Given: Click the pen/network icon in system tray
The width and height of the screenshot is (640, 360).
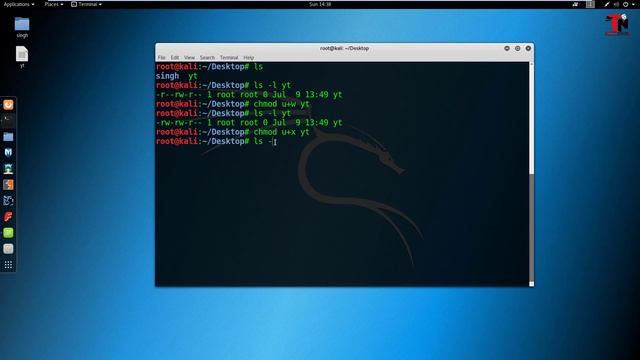Looking at the screenshot, I should tap(607, 4).
